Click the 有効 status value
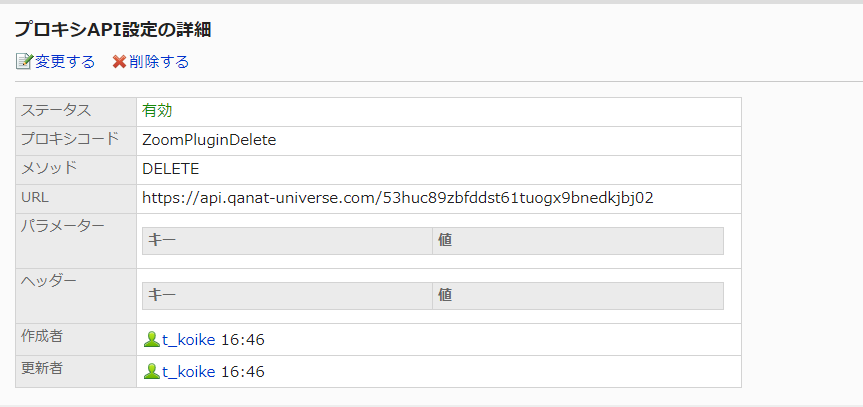863x407 pixels. 158,111
